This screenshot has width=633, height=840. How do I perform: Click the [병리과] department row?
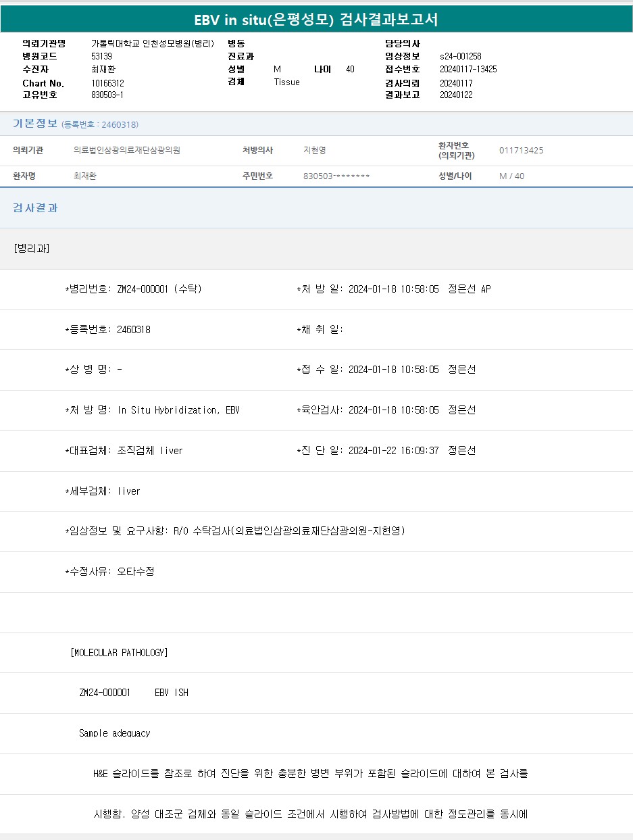(31, 249)
